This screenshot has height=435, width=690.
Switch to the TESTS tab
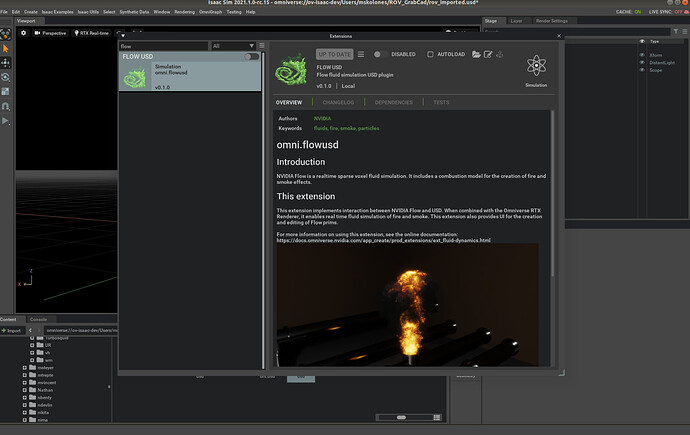click(x=441, y=102)
